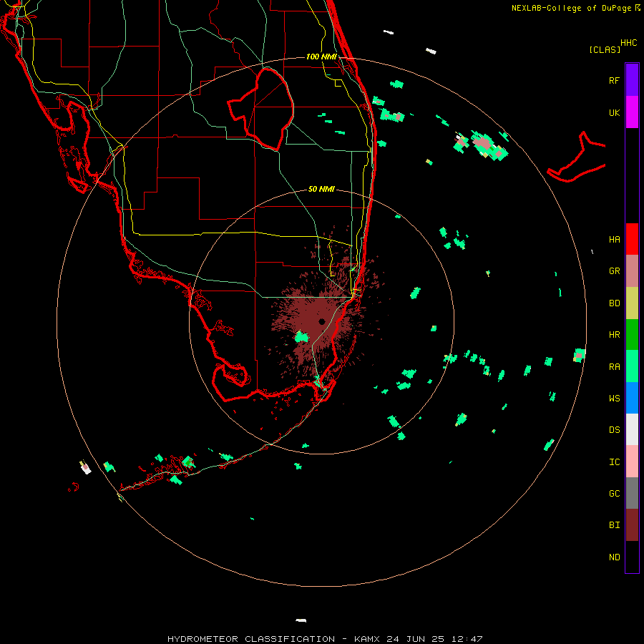Click the RA light green legend swatch

pyautogui.click(x=632, y=366)
